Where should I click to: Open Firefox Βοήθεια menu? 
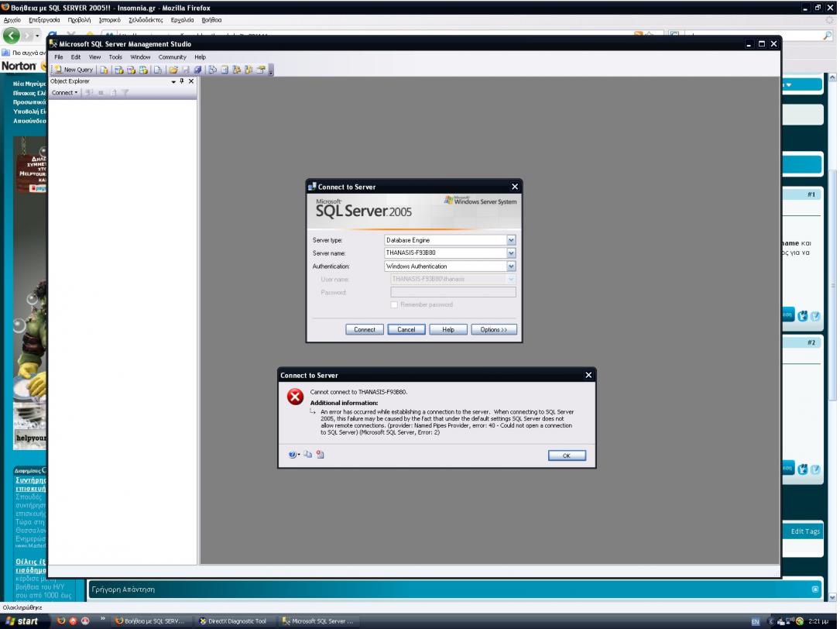coord(211,20)
